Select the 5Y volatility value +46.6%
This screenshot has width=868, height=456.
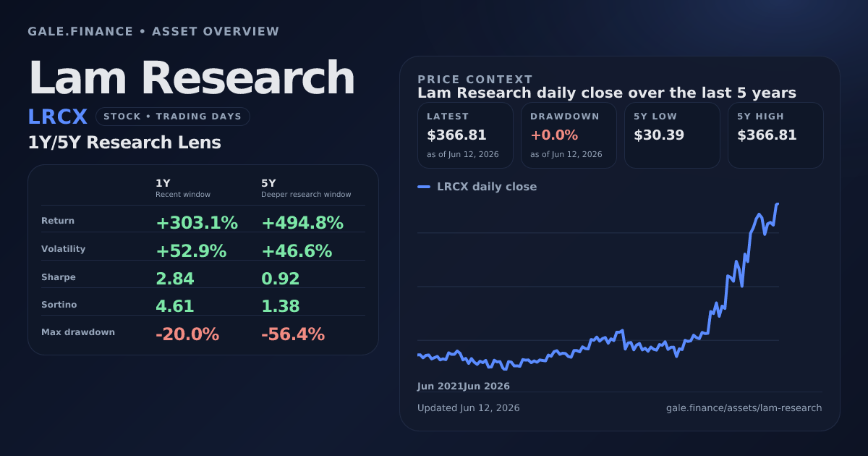[x=297, y=251]
